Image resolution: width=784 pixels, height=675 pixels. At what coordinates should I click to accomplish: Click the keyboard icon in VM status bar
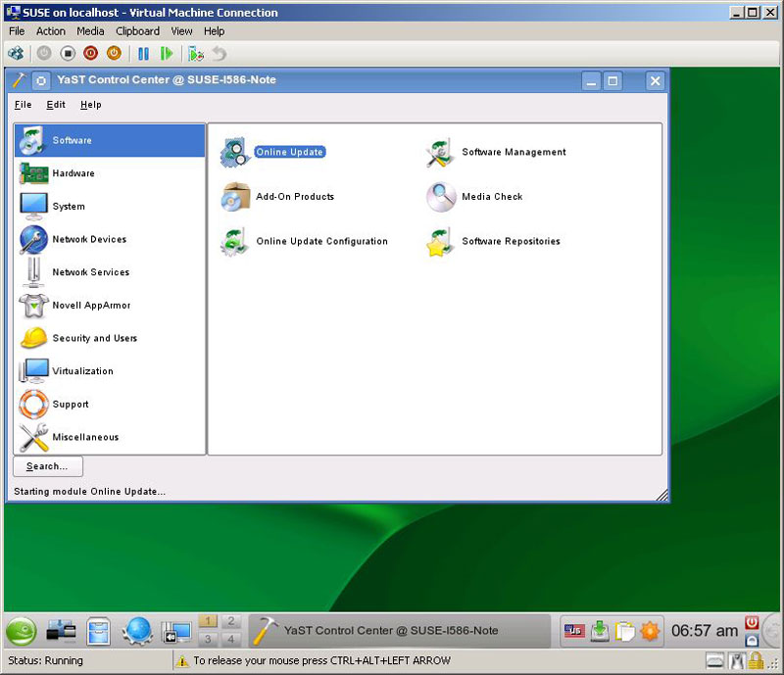(715, 661)
